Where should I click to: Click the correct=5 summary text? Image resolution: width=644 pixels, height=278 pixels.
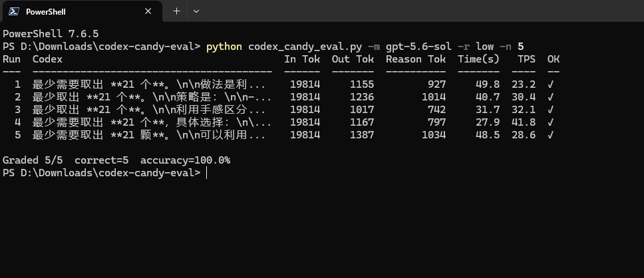(x=101, y=160)
